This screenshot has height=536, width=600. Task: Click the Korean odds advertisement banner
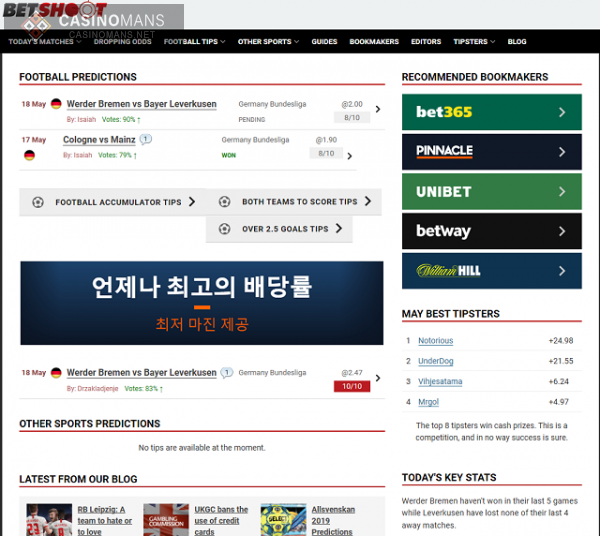pyautogui.click(x=202, y=303)
